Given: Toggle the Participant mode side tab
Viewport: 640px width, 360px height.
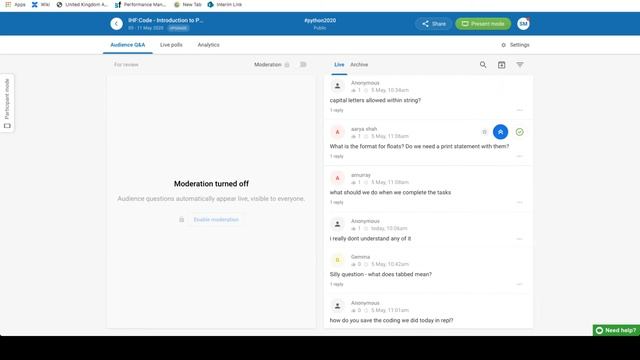Looking at the screenshot, I should coord(7,103).
